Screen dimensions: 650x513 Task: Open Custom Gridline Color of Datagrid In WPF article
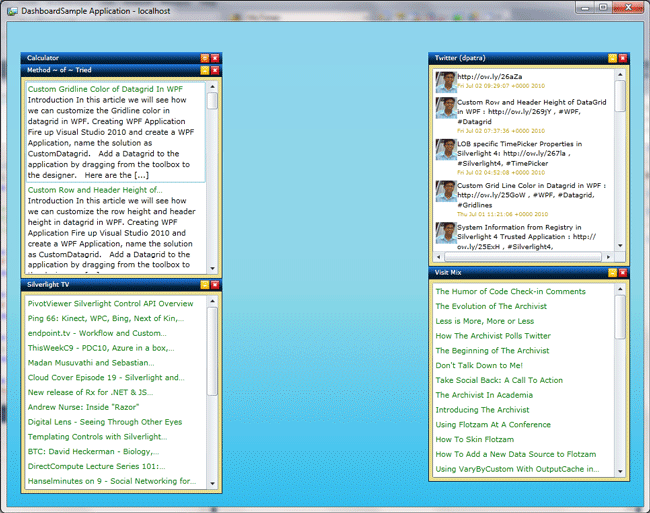pos(105,89)
